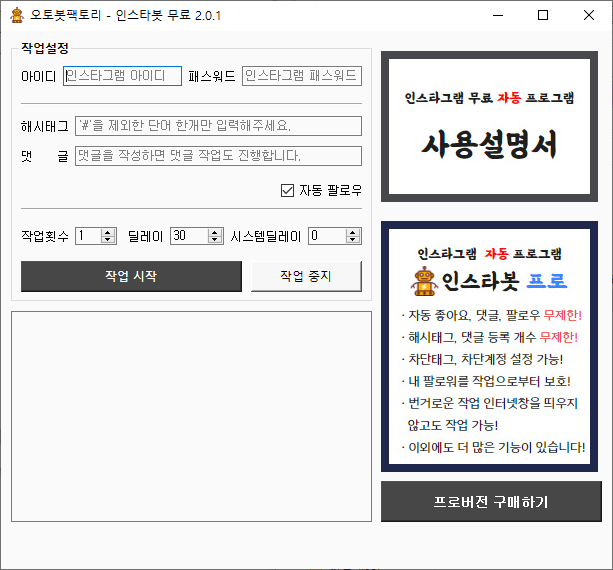Focus the 댓글 comment field

pyautogui.click(x=218, y=156)
